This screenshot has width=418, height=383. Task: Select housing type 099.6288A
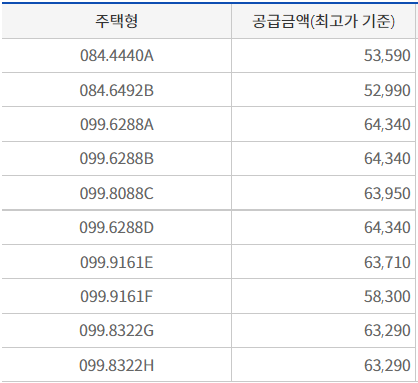tap(117, 124)
